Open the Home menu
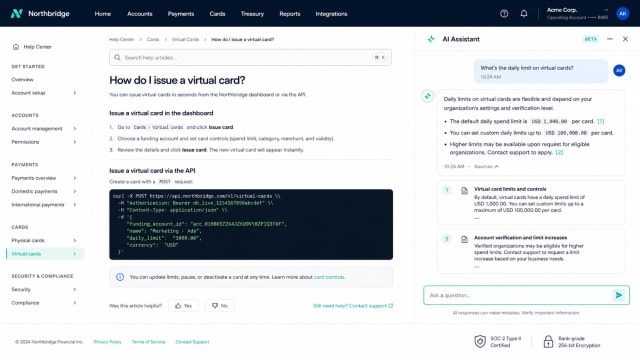This screenshot has height=360, width=640. click(103, 14)
